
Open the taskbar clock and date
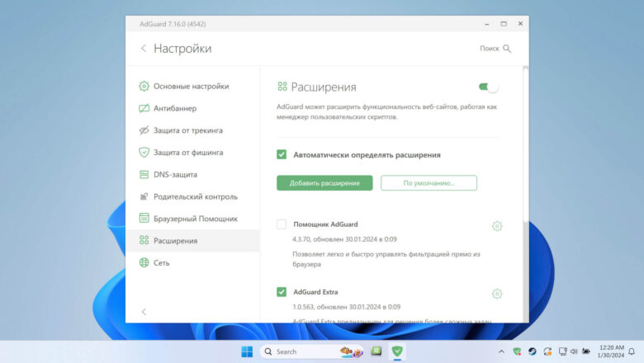tap(611, 351)
